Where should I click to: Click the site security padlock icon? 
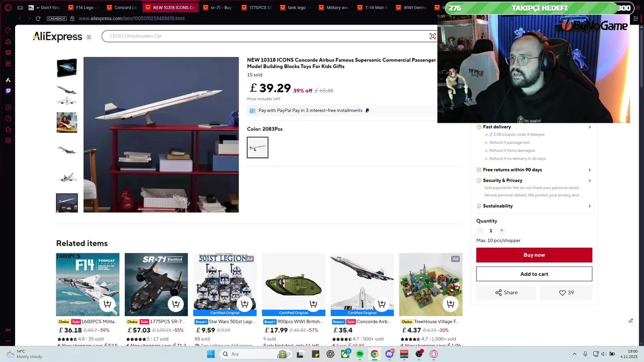tap(72, 19)
